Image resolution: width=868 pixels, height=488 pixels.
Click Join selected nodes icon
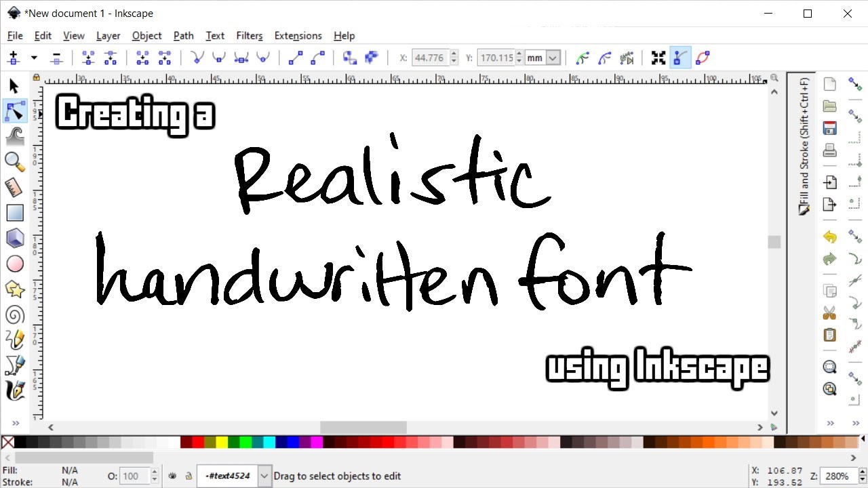pos(87,58)
